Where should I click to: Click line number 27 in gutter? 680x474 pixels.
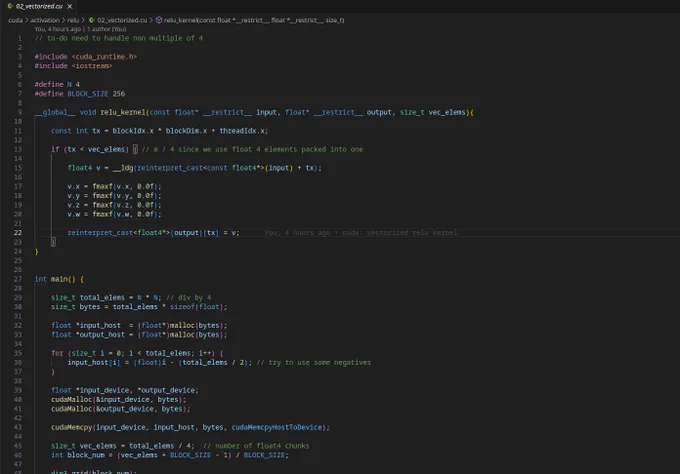tap(17, 279)
